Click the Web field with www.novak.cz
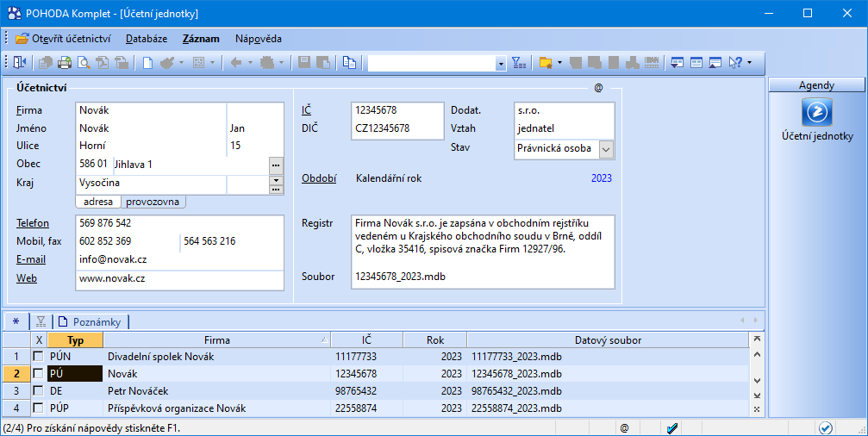868x436 pixels. (x=179, y=278)
